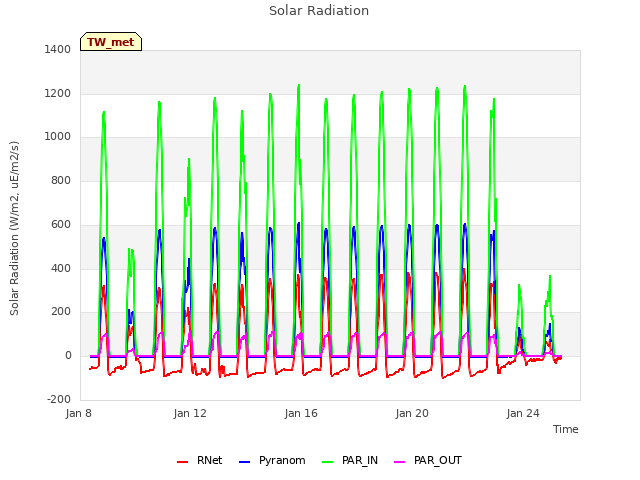Viewport: 640px width, 480px height.
Task: Click the 400 y-axis tick label
Action: click(x=61, y=269)
